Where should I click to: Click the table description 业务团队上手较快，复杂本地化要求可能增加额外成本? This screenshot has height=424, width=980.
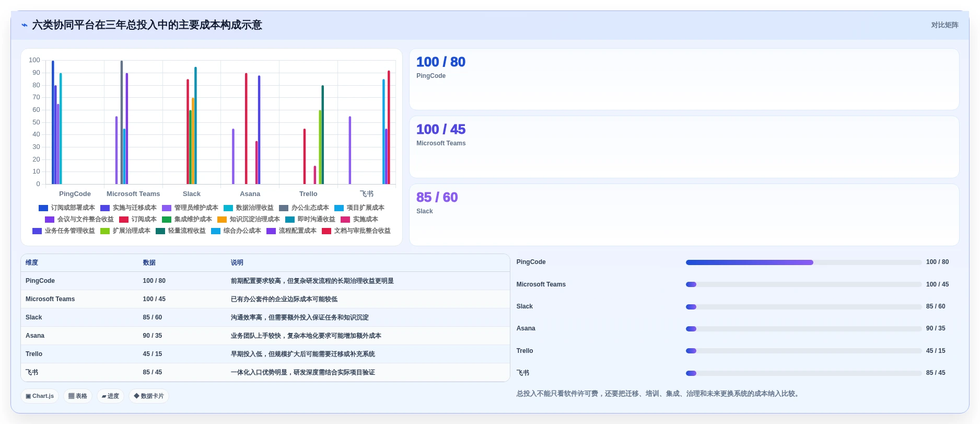tap(306, 336)
